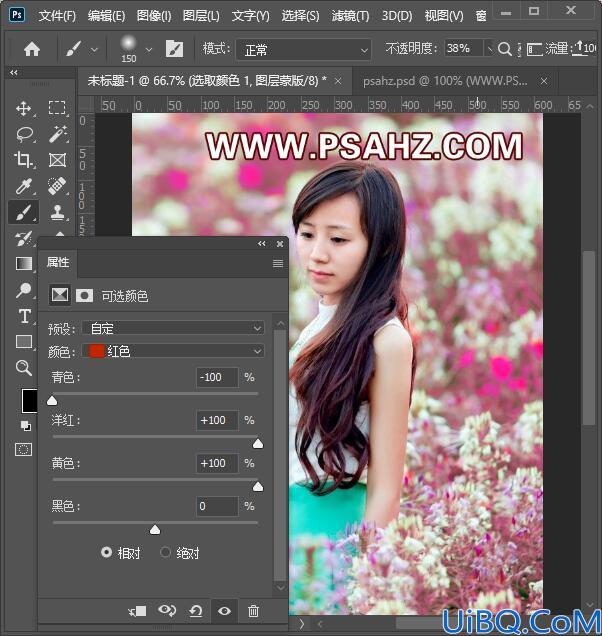Select the Dodge tool

click(x=24, y=290)
